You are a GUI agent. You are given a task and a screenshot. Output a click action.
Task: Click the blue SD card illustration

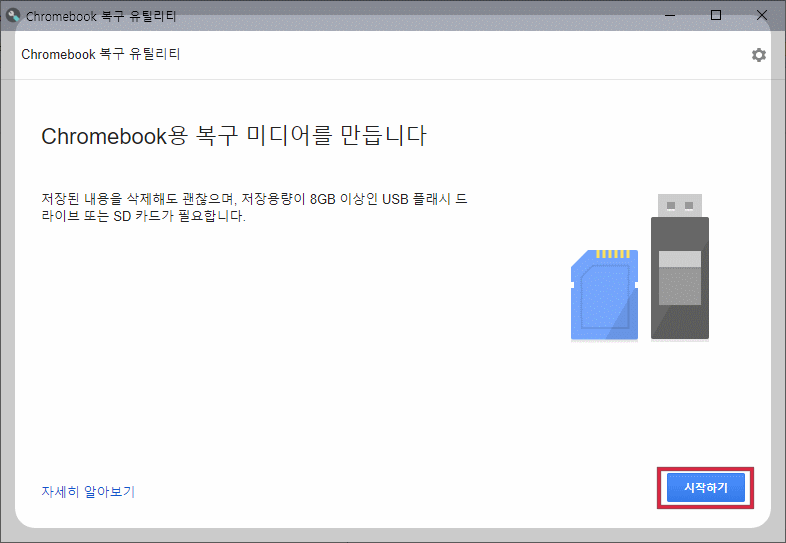coord(605,295)
